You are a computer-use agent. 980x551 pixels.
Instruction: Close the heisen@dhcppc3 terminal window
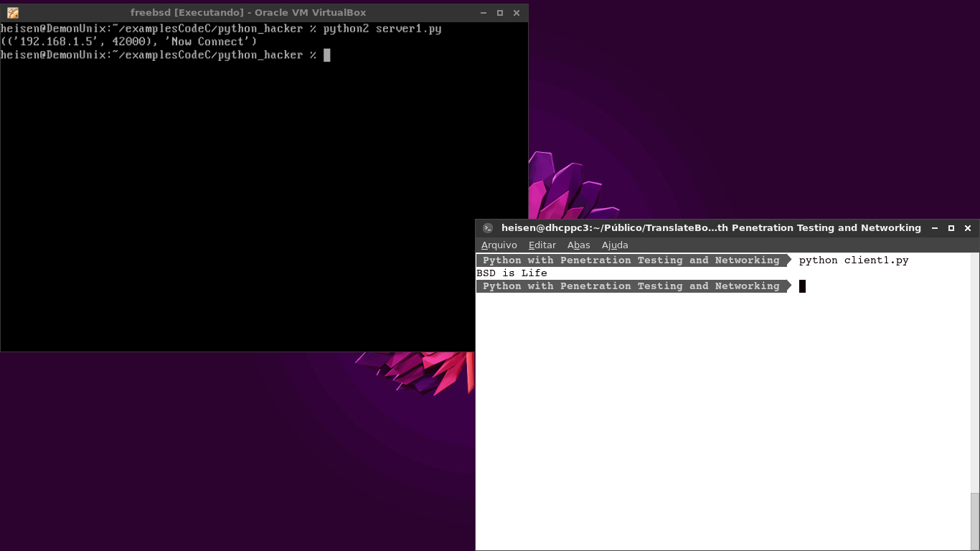pyautogui.click(x=968, y=228)
